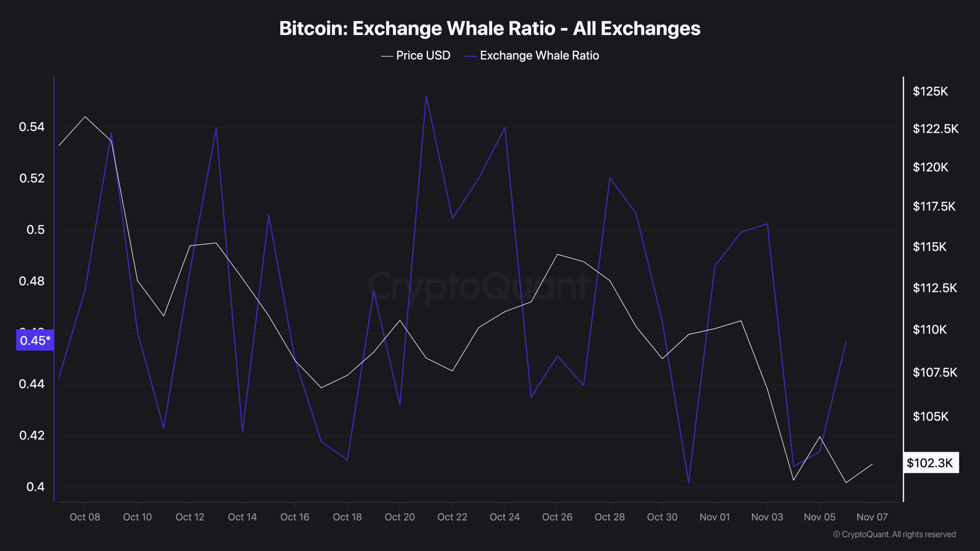Click the 0.4 left axis label
This screenshot has height=551, width=980.
tap(35, 487)
